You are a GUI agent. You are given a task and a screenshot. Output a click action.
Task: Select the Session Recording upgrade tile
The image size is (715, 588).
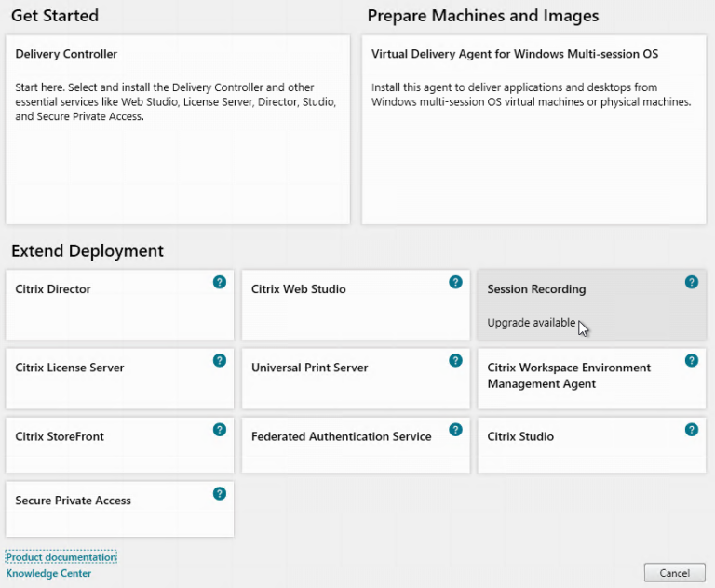(x=577, y=305)
